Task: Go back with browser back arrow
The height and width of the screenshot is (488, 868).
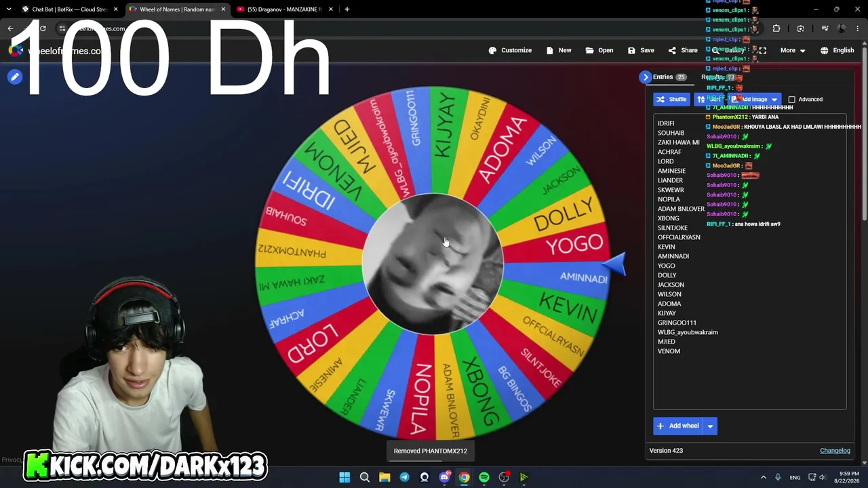Action: point(10,28)
